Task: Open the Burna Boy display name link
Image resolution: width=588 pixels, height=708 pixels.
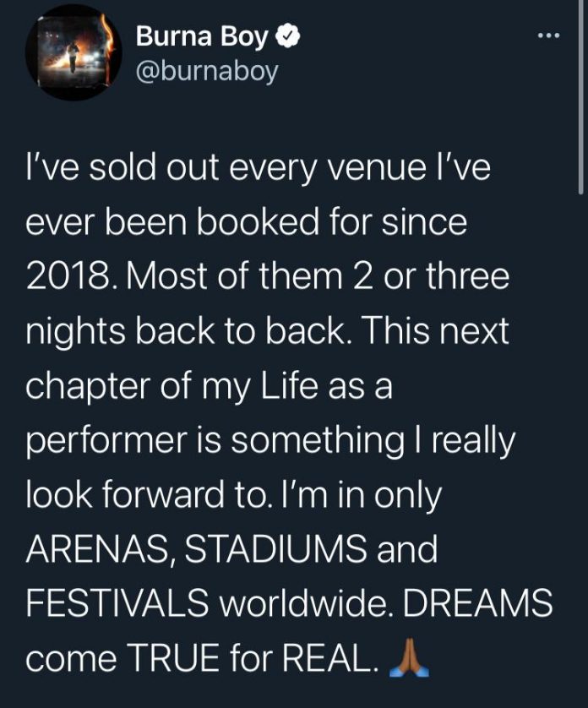Action: pyautogui.click(x=201, y=38)
